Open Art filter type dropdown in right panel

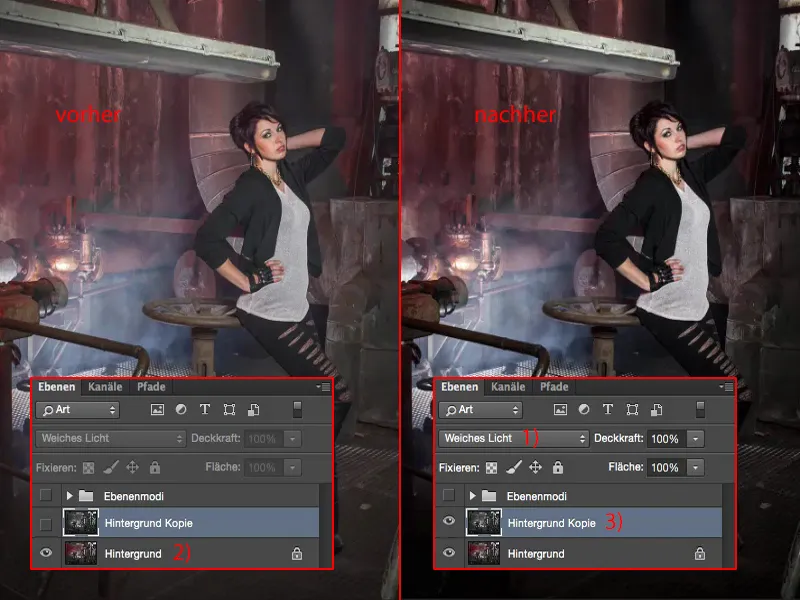(481, 410)
